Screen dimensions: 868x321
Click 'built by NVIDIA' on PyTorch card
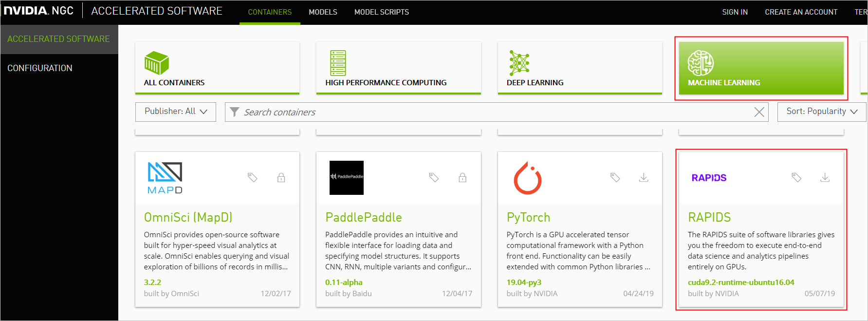pos(532,294)
